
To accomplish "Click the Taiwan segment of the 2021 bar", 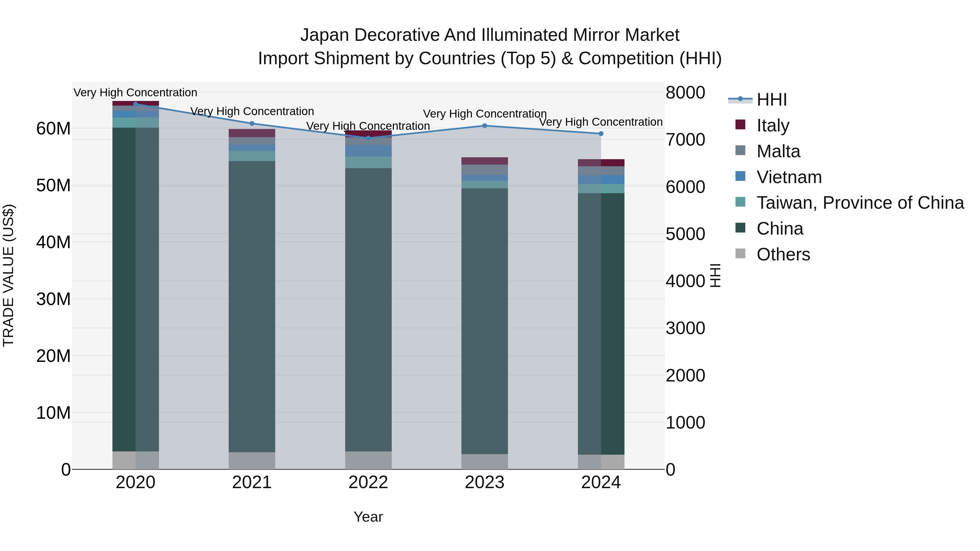I will coord(252,156).
